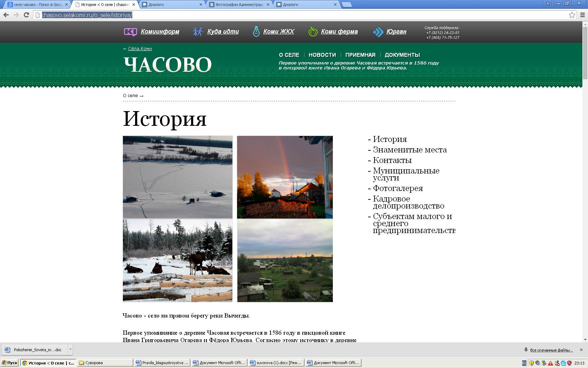588x368 pixels.
Task: Click the scrollbar up arrow
Action: (585, 24)
